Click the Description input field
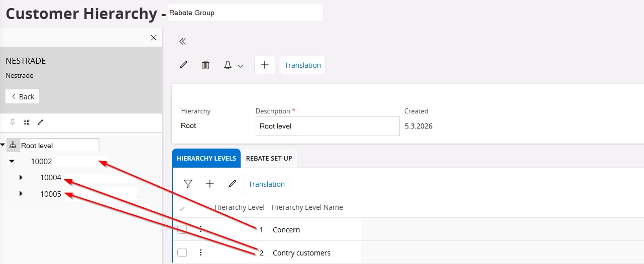 coord(328,126)
